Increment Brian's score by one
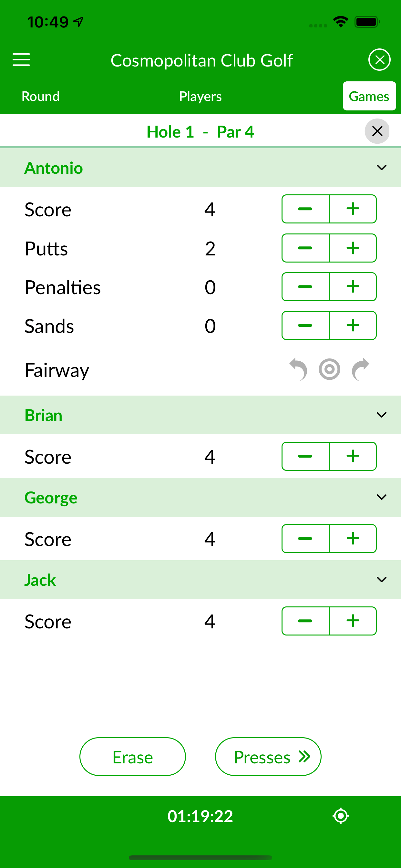The height and width of the screenshot is (868, 401). (x=353, y=456)
